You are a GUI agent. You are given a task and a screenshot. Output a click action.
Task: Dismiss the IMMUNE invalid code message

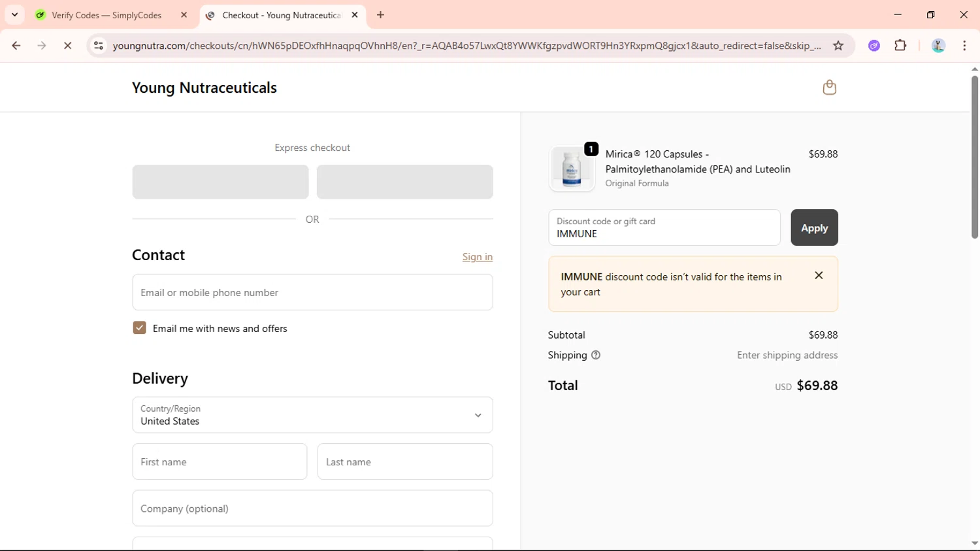point(819,276)
